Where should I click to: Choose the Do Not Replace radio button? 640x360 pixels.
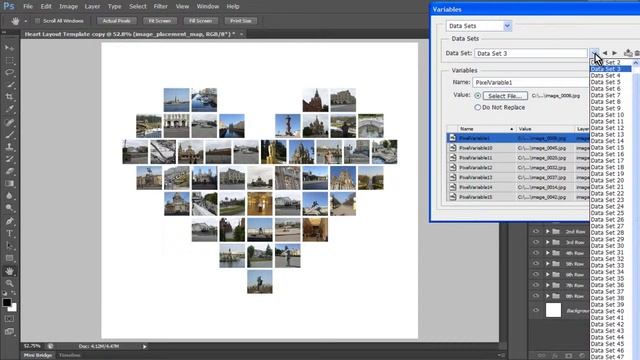click(478, 107)
